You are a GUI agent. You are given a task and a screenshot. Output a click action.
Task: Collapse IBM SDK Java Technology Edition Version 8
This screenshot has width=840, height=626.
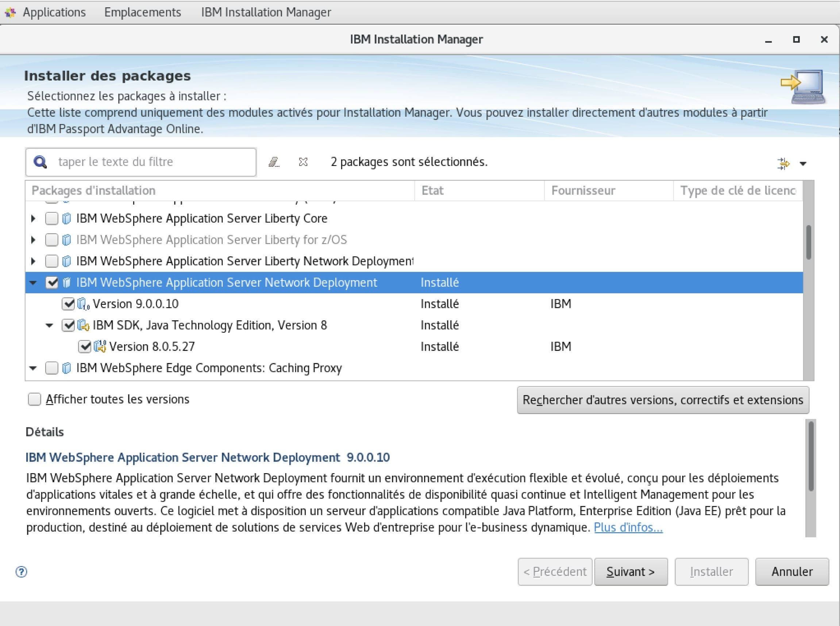(50, 325)
